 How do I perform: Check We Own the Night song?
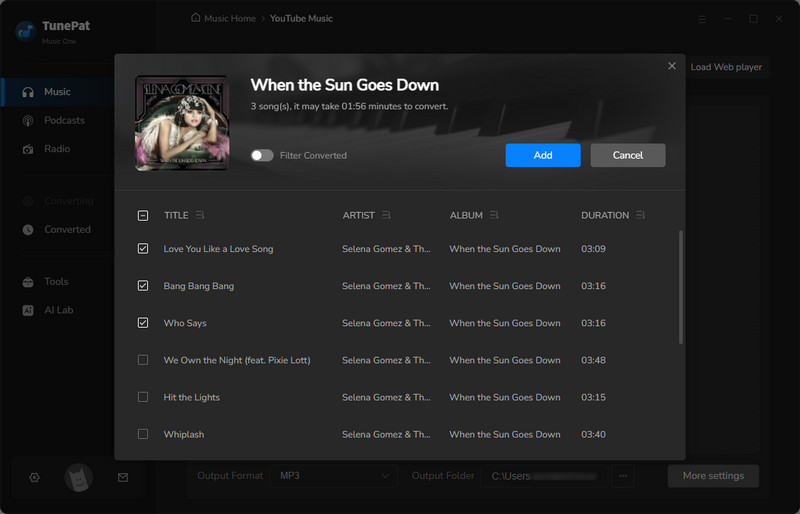click(x=143, y=360)
